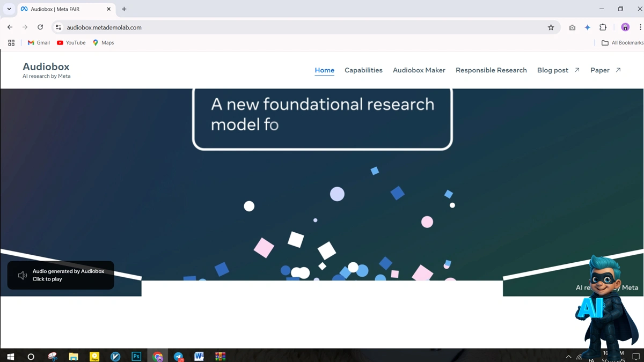Open the Maps bookmark

click(x=103, y=43)
